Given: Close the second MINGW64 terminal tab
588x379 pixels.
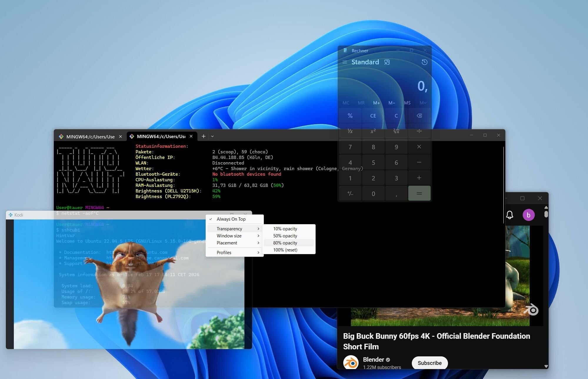Looking at the screenshot, I should pyautogui.click(x=191, y=136).
